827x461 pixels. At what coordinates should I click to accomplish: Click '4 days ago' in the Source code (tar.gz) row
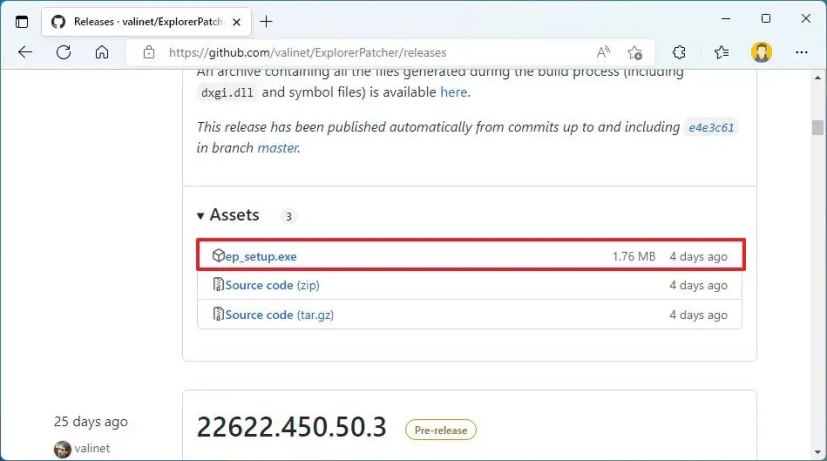pos(698,315)
